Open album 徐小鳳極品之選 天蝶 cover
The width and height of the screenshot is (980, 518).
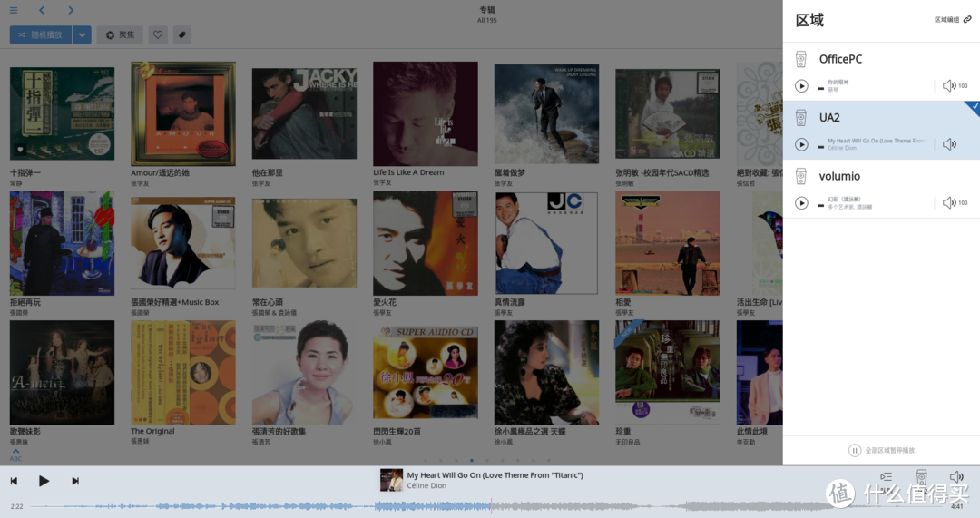[x=547, y=373]
